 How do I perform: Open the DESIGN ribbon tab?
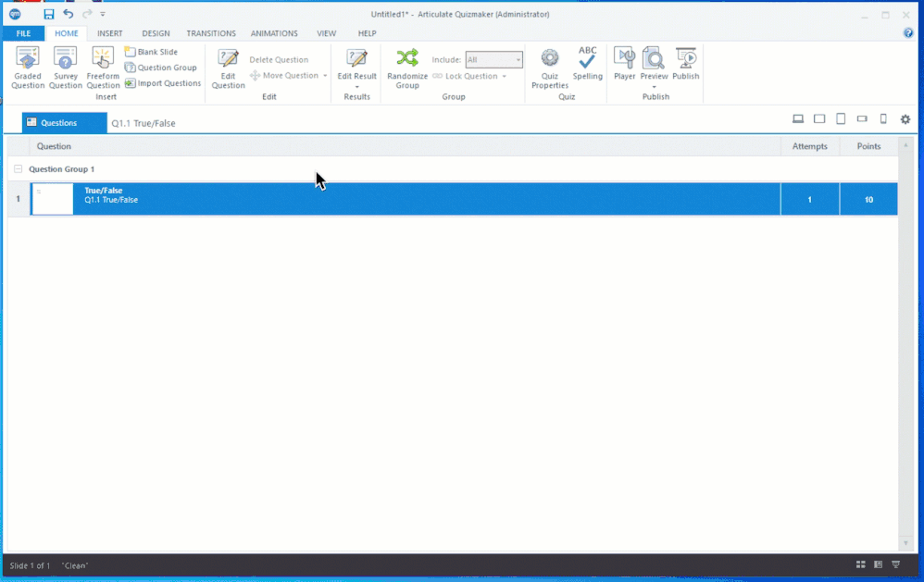tap(156, 33)
